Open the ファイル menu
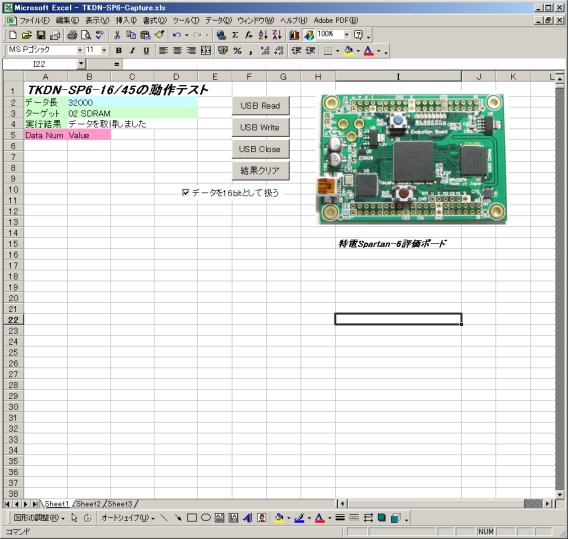The width and height of the screenshot is (568, 539). [x=34, y=21]
